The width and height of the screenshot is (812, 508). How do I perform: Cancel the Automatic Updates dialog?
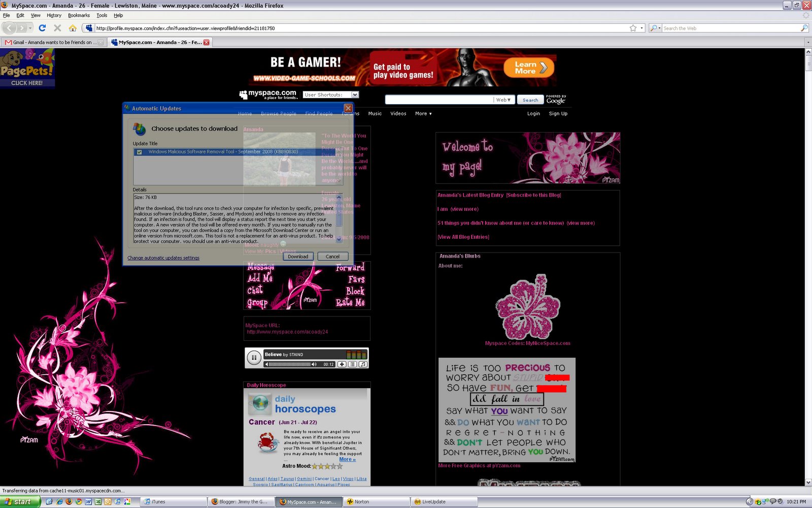click(332, 257)
